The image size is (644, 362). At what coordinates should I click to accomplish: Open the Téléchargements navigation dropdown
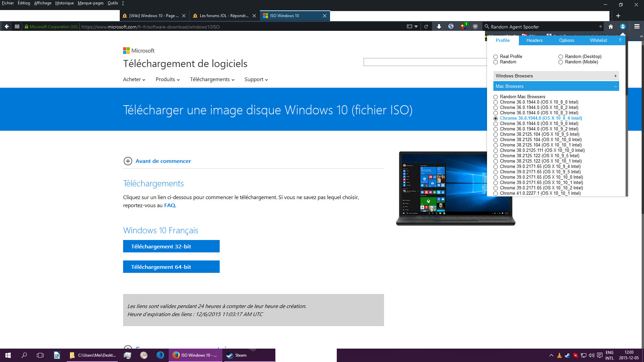[x=212, y=79]
